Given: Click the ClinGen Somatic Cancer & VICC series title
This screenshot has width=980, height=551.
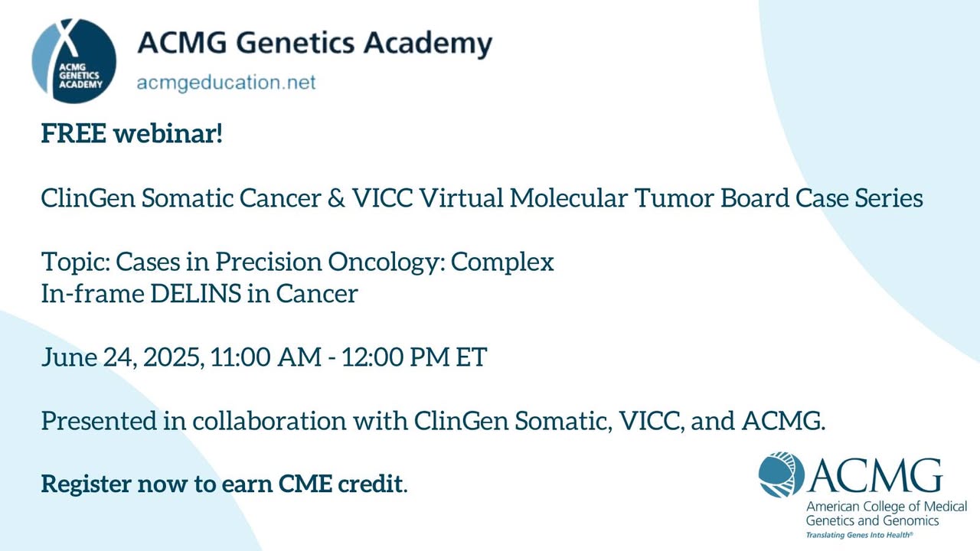Looking at the screenshot, I should pyautogui.click(x=482, y=198).
